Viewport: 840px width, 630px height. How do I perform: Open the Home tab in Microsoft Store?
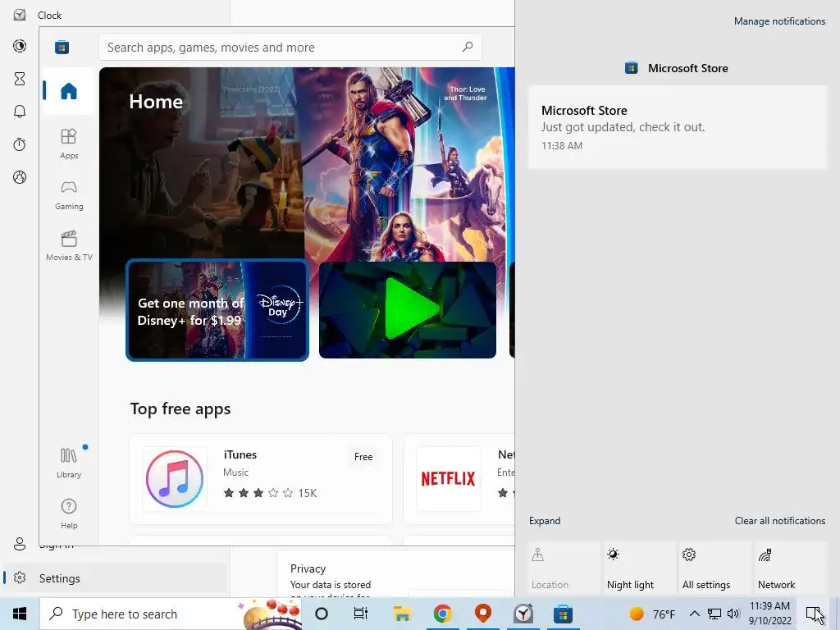(69, 91)
